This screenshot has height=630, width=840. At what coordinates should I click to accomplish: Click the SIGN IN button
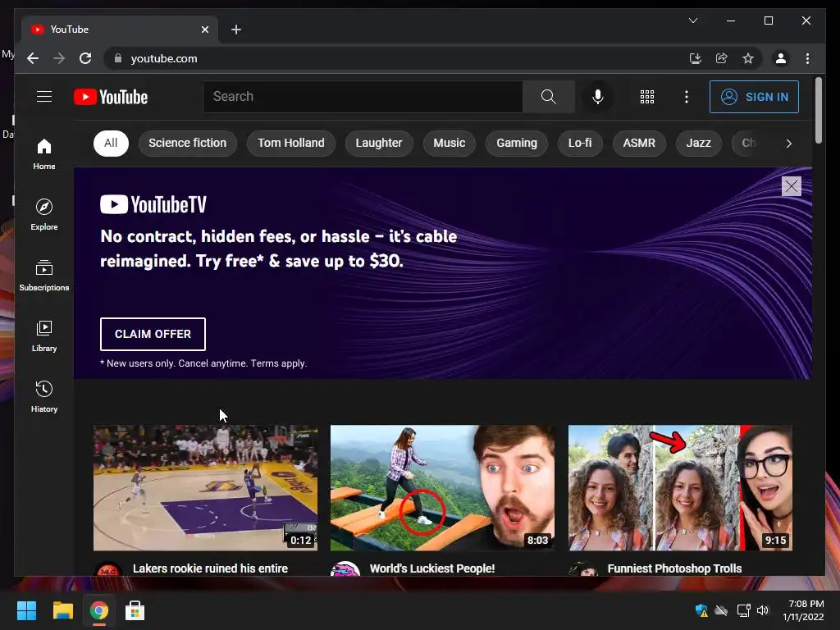click(x=754, y=97)
